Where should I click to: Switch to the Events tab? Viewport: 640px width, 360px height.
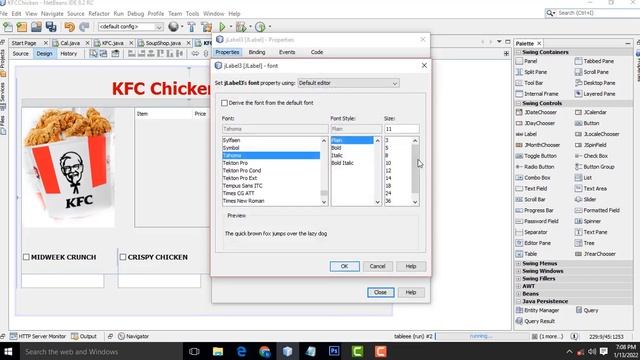(x=287, y=52)
